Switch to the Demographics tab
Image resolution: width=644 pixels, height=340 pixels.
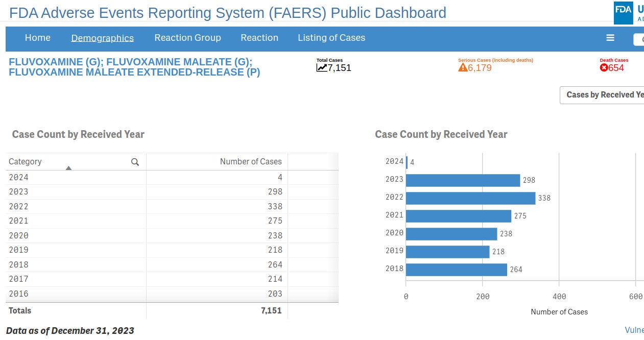[102, 38]
